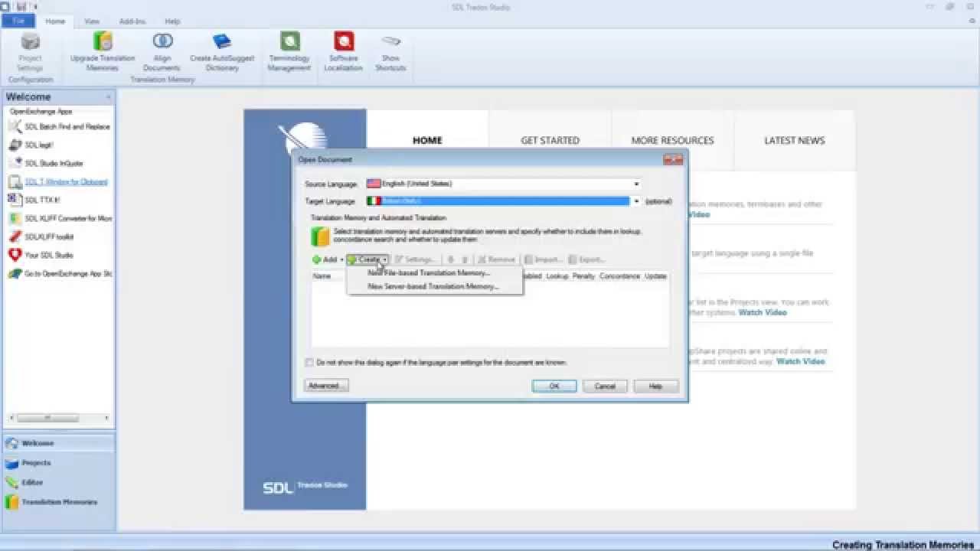This screenshot has height=551, width=980.
Task: Open SDL Batch Find and Replace app
Action: pyautogui.click(x=60, y=126)
